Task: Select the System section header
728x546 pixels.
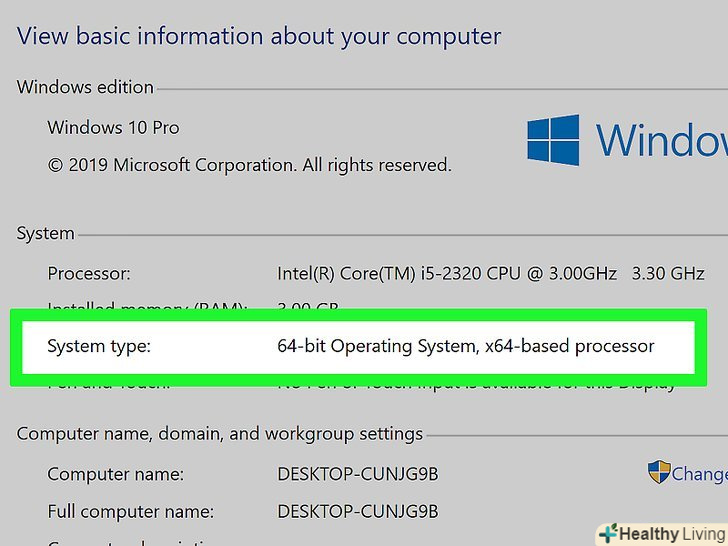Action: (45, 233)
